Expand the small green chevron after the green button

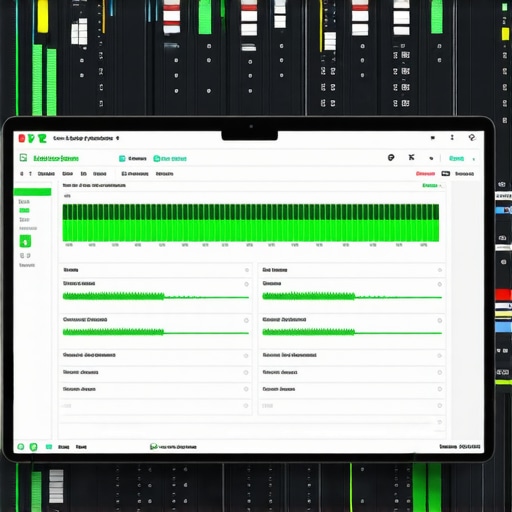point(473,159)
